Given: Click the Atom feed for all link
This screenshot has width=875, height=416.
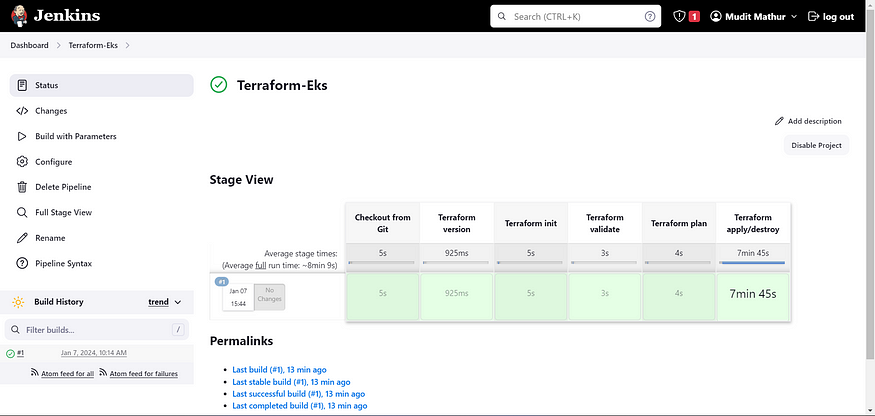Looking at the screenshot, I should (68, 374).
